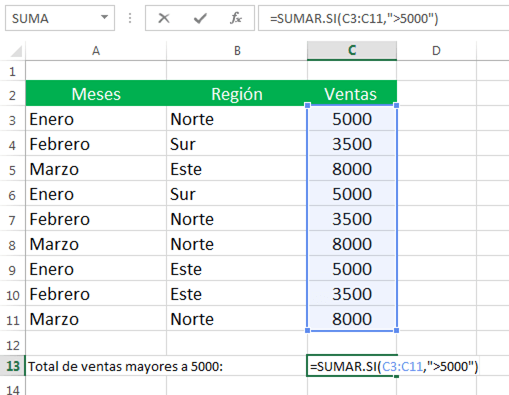509x395 pixels.
Task: Click the Región header cell
Action: [x=237, y=94]
